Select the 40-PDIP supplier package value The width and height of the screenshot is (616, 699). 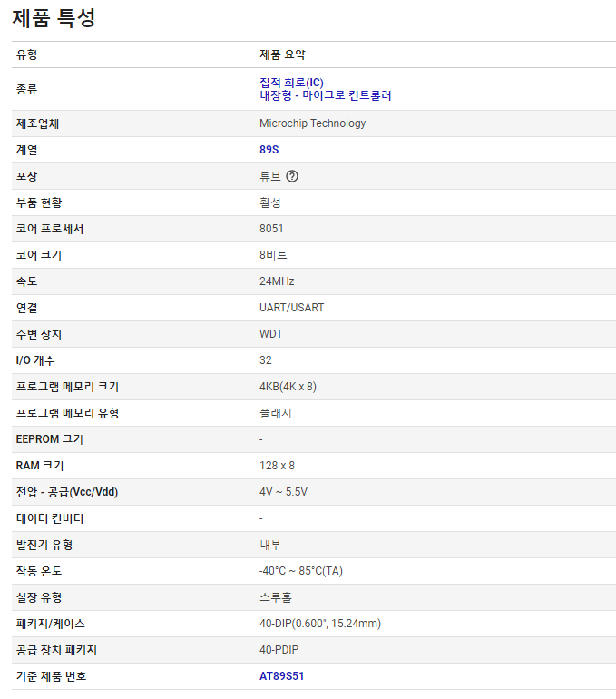point(279,649)
